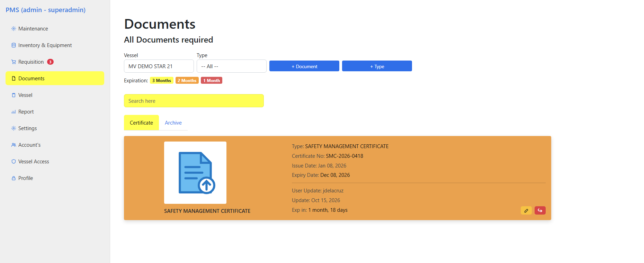This screenshot has height=263, width=644.
Task: Open the Safety Management Certificate document thumbnail
Action: [195, 173]
